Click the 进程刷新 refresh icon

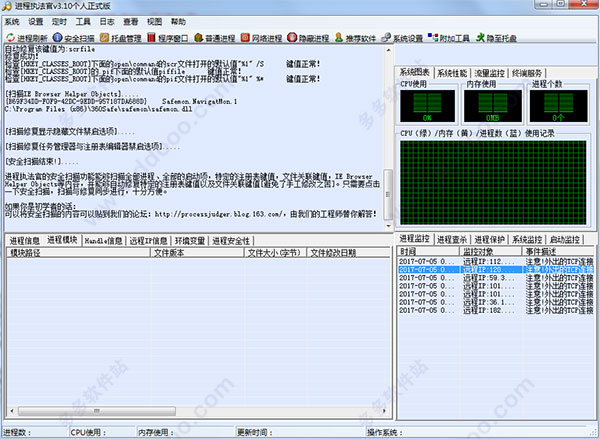click(10, 38)
